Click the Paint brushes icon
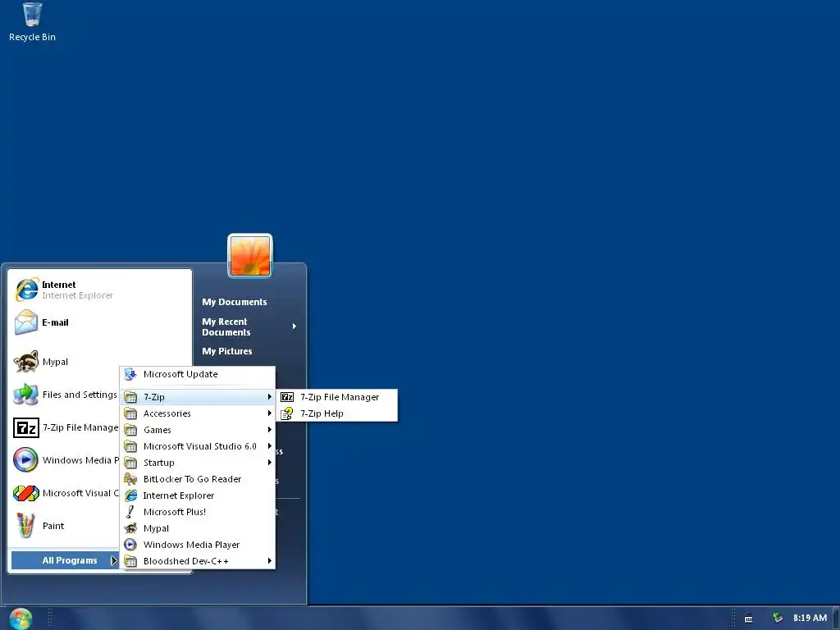840x630 pixels. tap(26, 526)
